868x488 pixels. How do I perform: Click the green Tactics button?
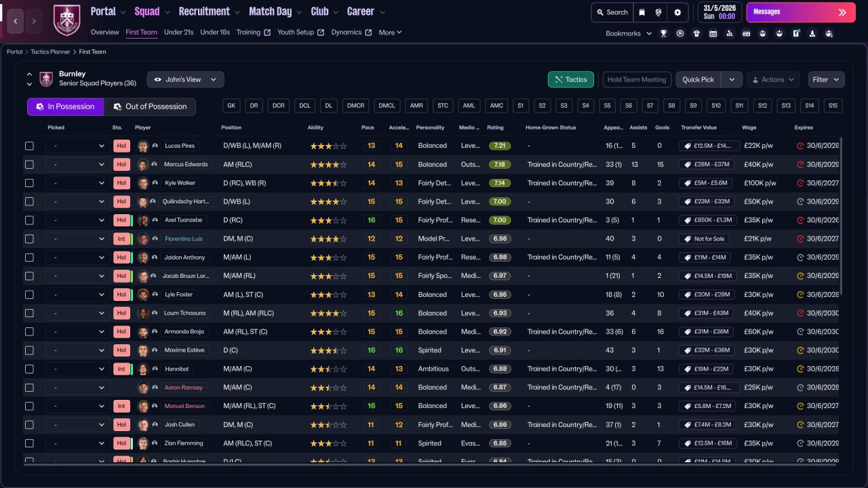pyautogui.click(x=571, y=79)
